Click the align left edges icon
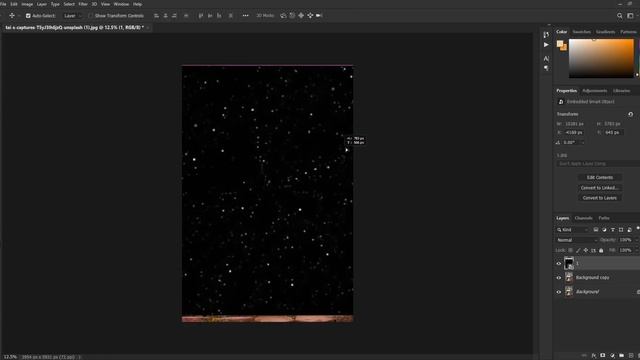 (x=156, y=16)
